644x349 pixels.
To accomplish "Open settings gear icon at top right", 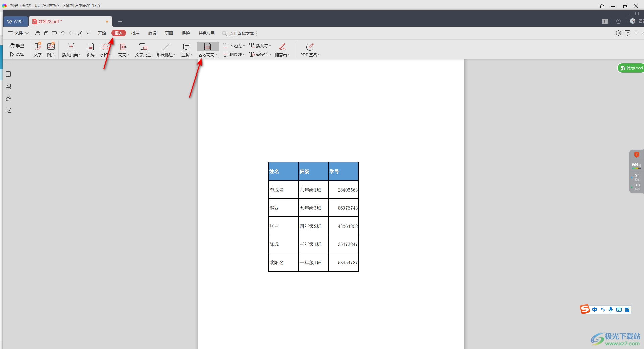I will click(x=619, y=33).
